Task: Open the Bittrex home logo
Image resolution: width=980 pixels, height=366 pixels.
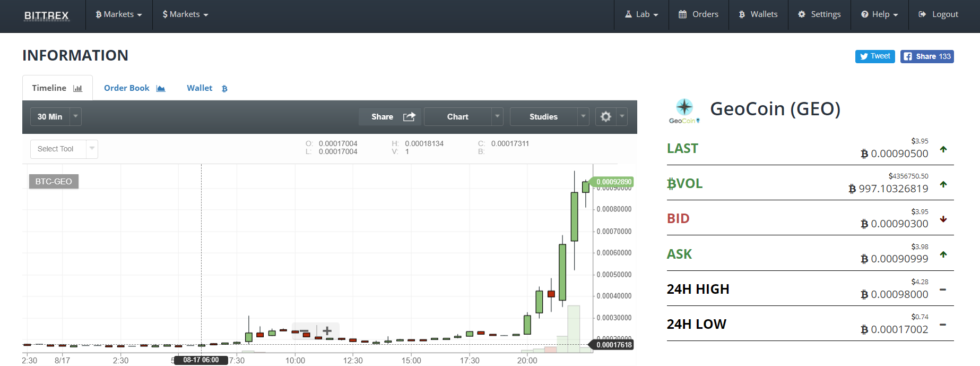Action: [47, 15]
